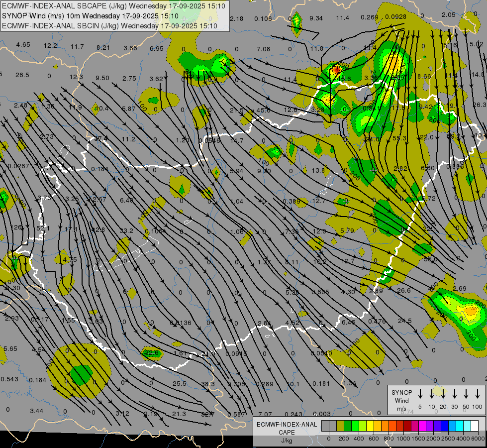Click the map value 33.2
This screenshot has height=448, width=487.
pos(126,230)
